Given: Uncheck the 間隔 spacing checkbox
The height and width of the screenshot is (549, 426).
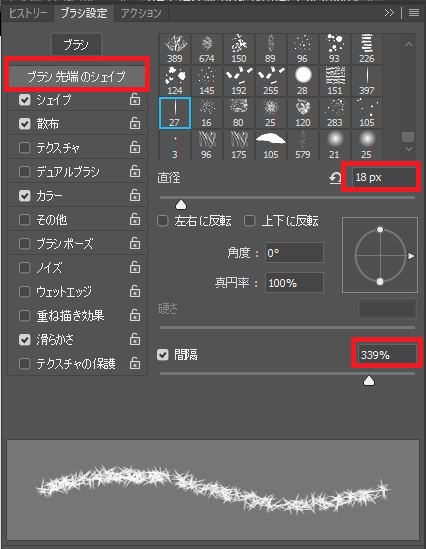Looking at the screenshot, I should pyautogui.click(x=162, y=355).
